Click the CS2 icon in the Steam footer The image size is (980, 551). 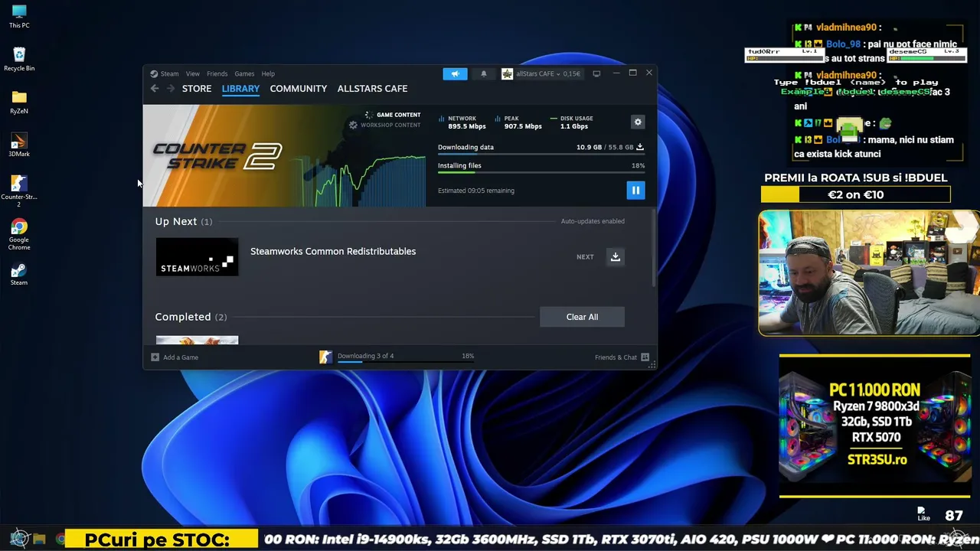(x=325, y=357)
